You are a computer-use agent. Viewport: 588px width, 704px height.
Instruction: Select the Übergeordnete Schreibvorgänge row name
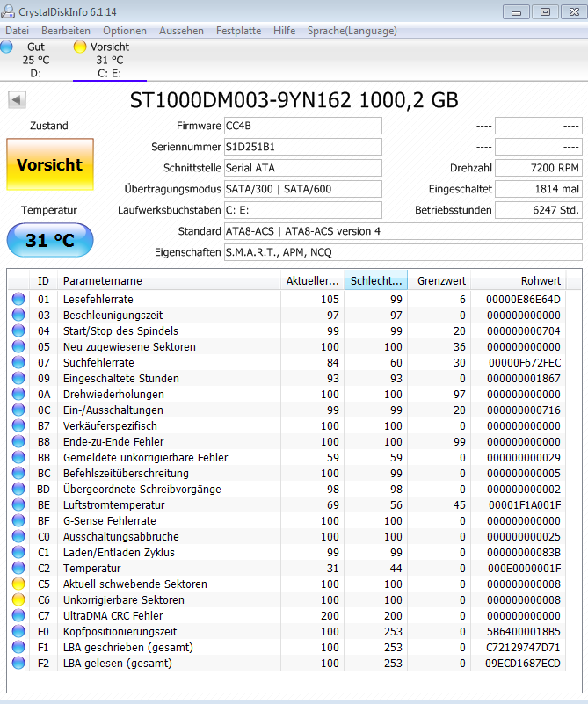142,489
